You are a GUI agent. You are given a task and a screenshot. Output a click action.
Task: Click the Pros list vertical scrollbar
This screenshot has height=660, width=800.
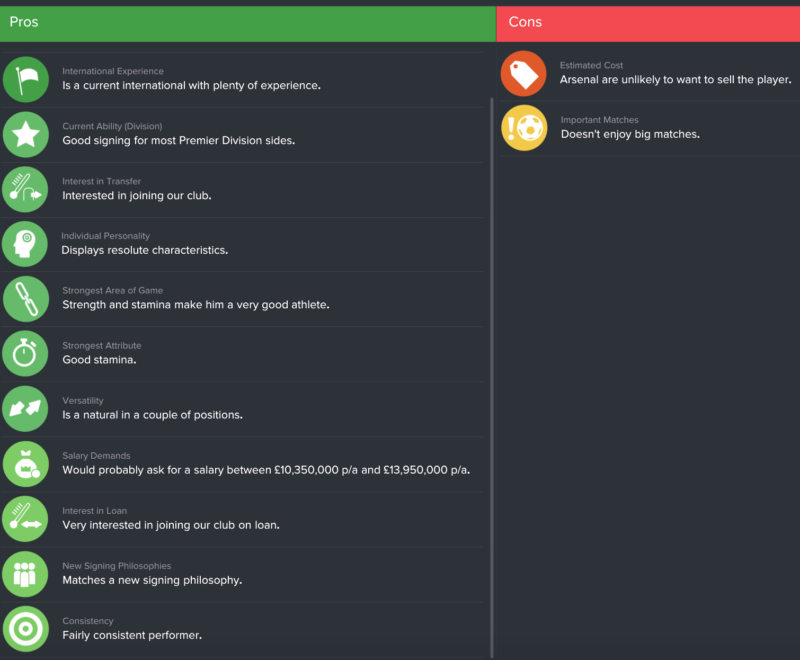(492, 377)
